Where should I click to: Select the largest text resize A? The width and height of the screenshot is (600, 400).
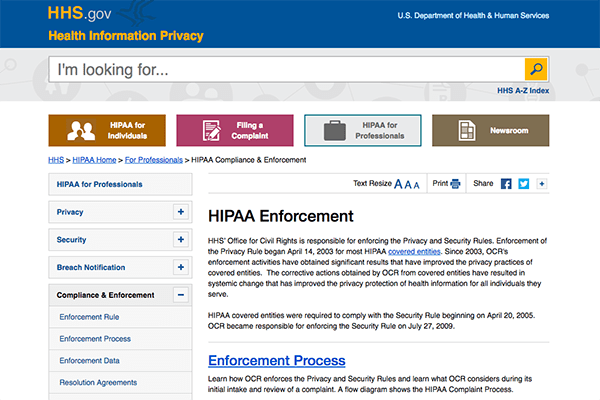[x=398, y=184]
